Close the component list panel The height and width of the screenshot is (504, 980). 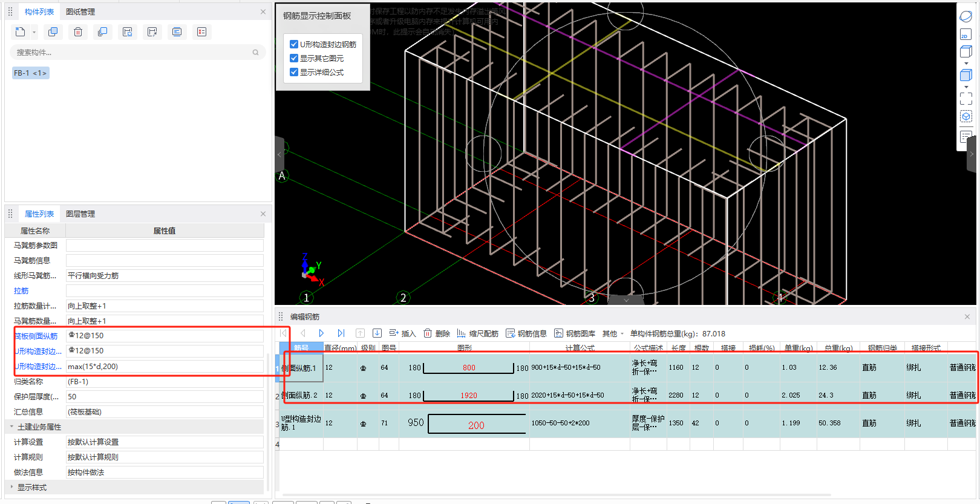263,11
